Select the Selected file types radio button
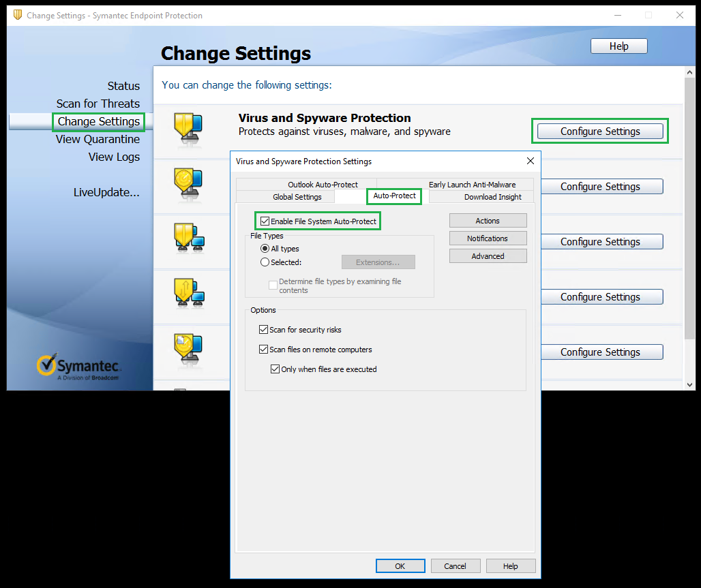The image size is (701, 588). tap(265, 262)
